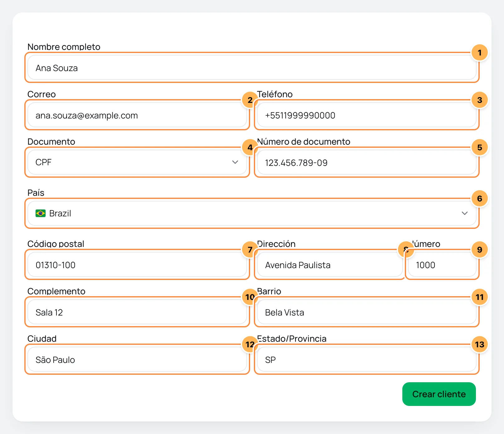Screen dimensions: 504x434
Task: Click the País label
Action: click(x=36, y=193)
